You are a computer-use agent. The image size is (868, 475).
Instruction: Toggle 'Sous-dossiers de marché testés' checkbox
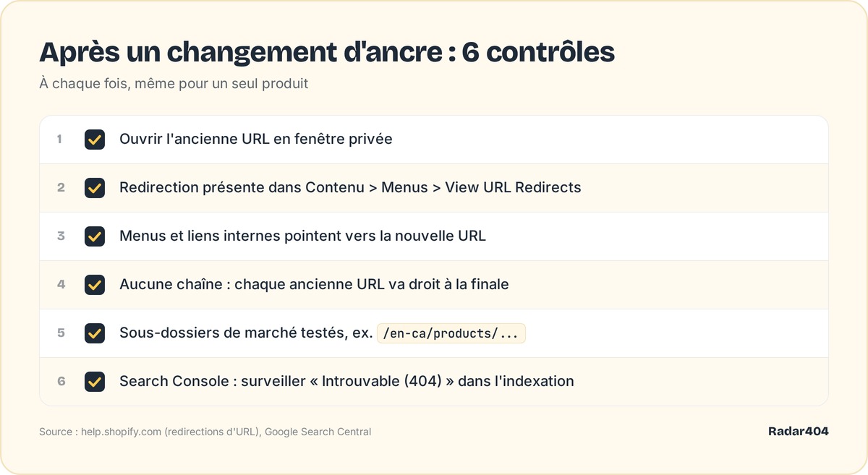coord(95,333)
